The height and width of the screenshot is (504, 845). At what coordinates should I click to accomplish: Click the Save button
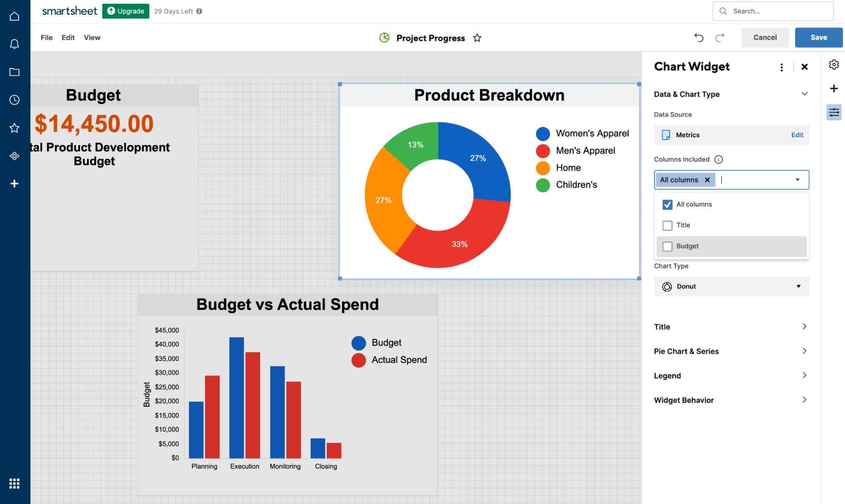point(818,38)
